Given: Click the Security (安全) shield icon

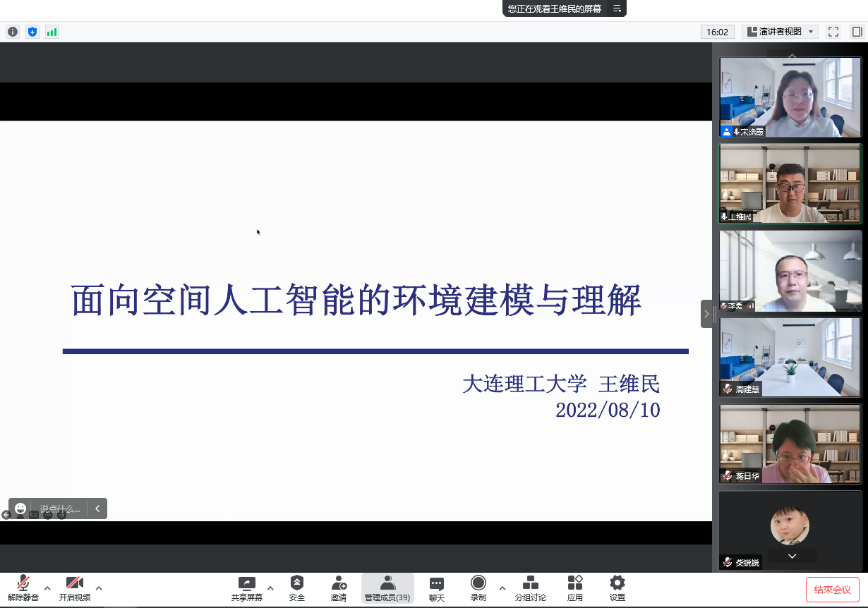Looking at the screenshot, I should click(297, 588).
